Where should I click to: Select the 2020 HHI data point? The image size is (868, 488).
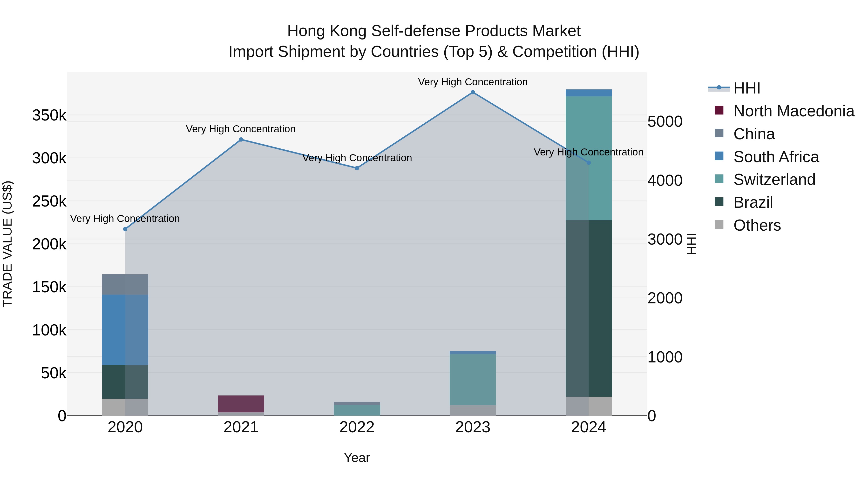point(125,229)
